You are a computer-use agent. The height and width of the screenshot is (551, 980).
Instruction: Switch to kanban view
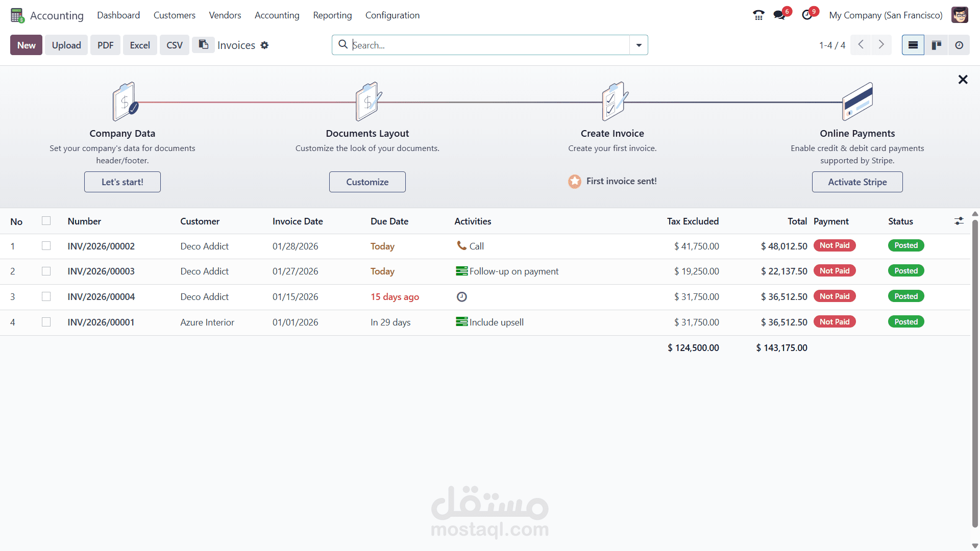(936, 45)
